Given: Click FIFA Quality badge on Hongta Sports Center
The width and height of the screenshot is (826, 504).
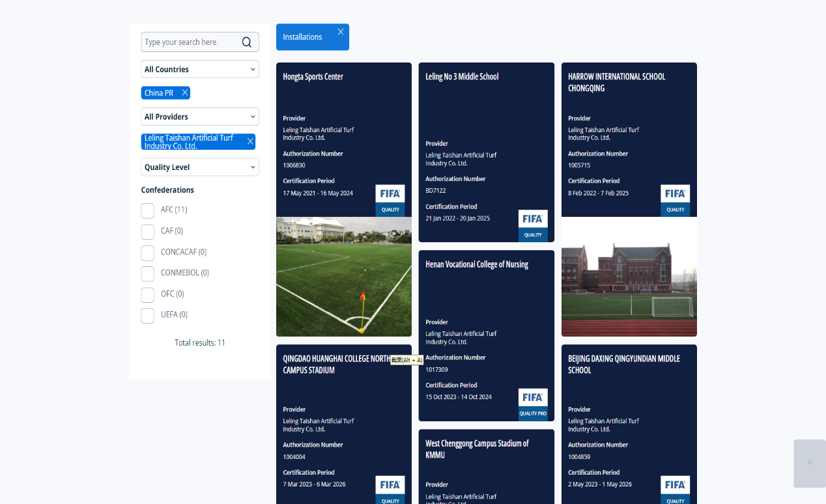Looking at the screenshot, I should coord(390,200).
